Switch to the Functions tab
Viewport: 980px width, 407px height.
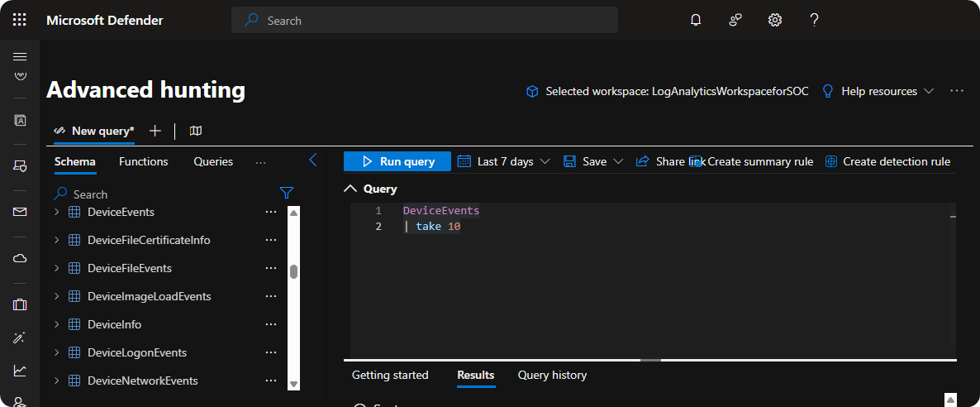click(143, 161)
